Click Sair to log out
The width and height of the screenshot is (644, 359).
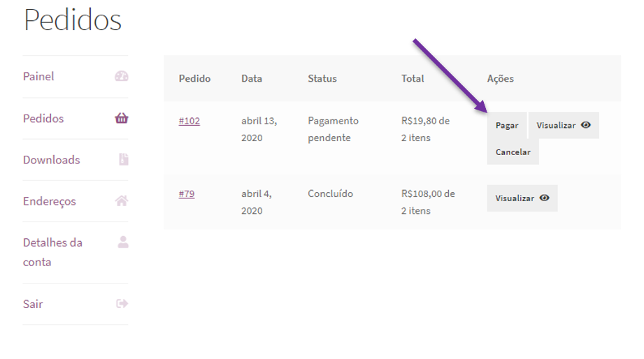click(x=33, y=304)
